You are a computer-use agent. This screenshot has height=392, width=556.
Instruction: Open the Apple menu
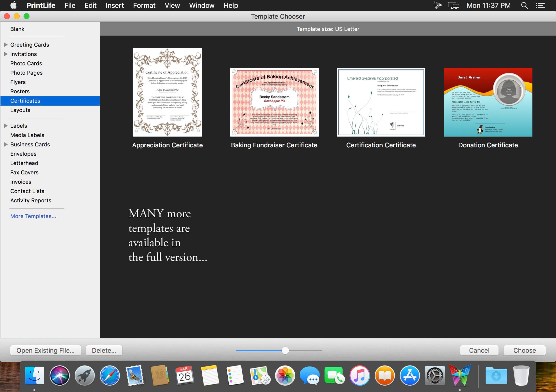pyautogui.click(x=14, y=5)
